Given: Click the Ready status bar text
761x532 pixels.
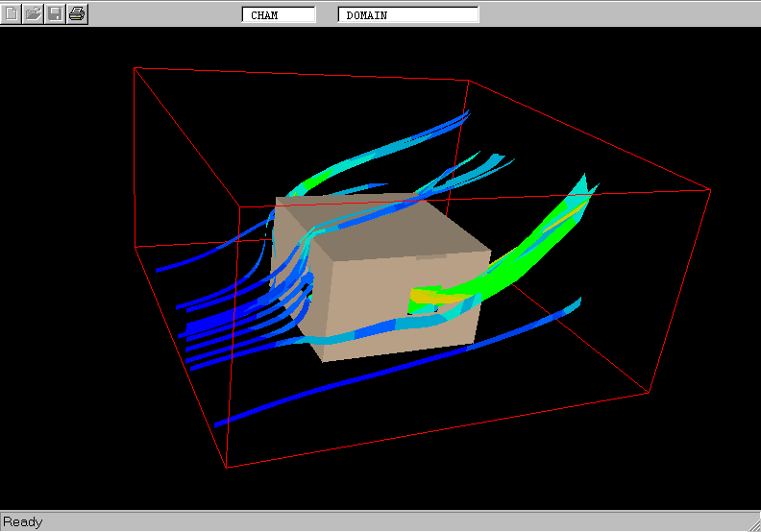Looking at the screenshot, I should [x=23, y=521].
